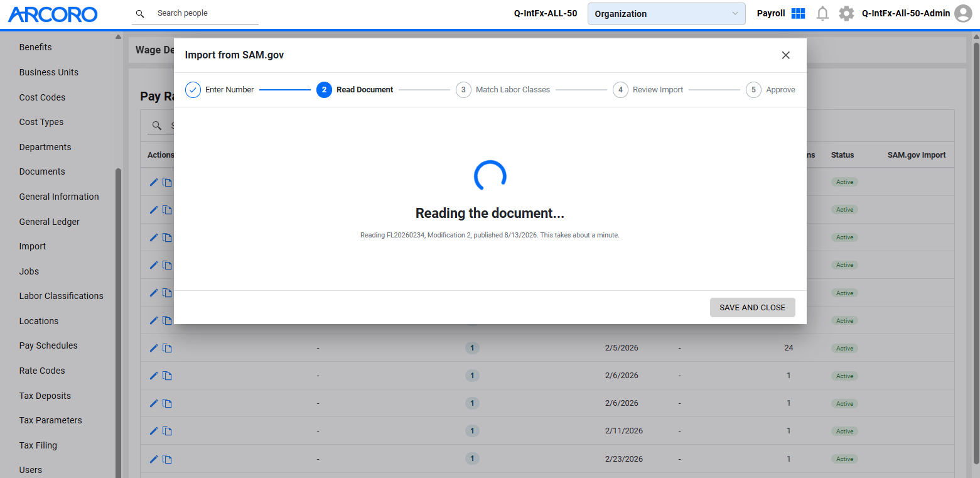The width and height of the screenshot is (980, 478).
Task: Open Benefits in the sidebar
Action: pos(36,47)
